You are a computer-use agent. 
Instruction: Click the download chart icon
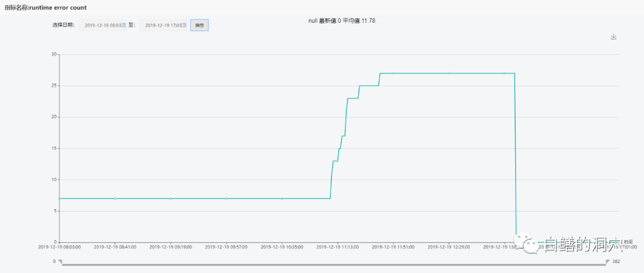[613, 37]
